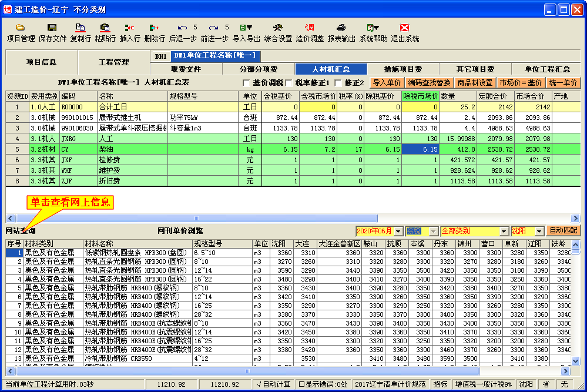Click the 自动匹配 button
This screenshot has width=587, height=392.
point(563,230)
